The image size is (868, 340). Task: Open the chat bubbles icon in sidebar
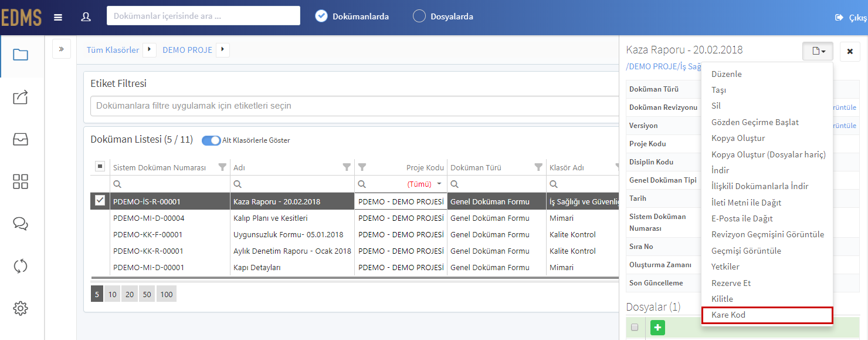[x=21, y=224]
